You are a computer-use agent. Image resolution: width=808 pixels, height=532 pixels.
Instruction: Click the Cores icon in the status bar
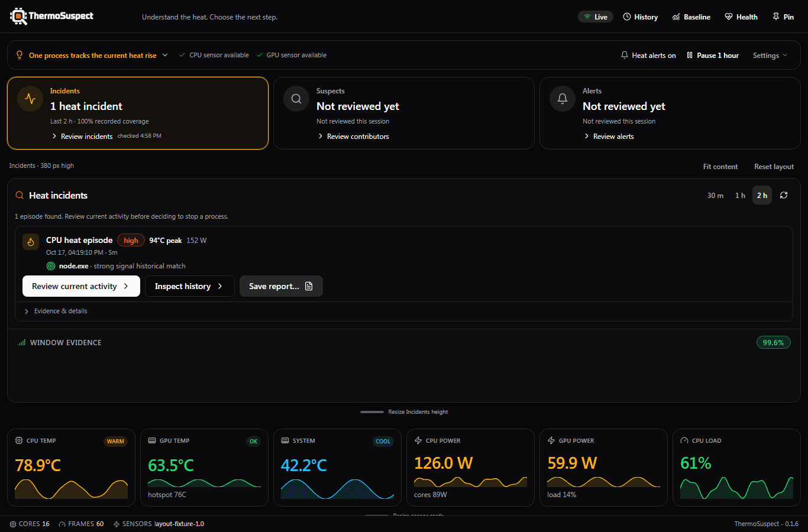[x=13, y=524]
